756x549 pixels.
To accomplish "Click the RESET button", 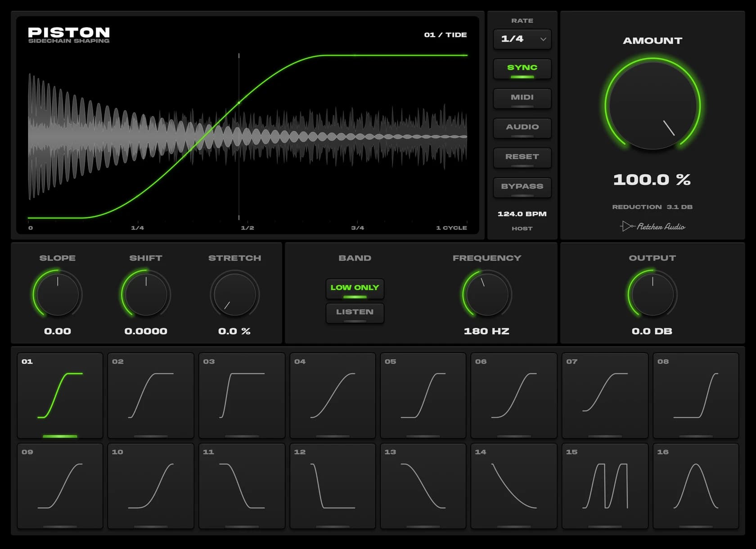I will point(522,158).
